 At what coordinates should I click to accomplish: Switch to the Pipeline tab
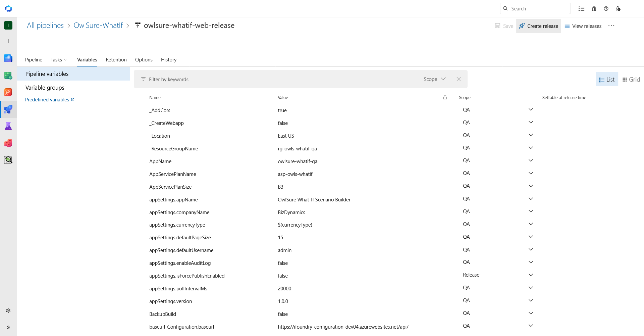pyautogui.click(x=34, y=60)
